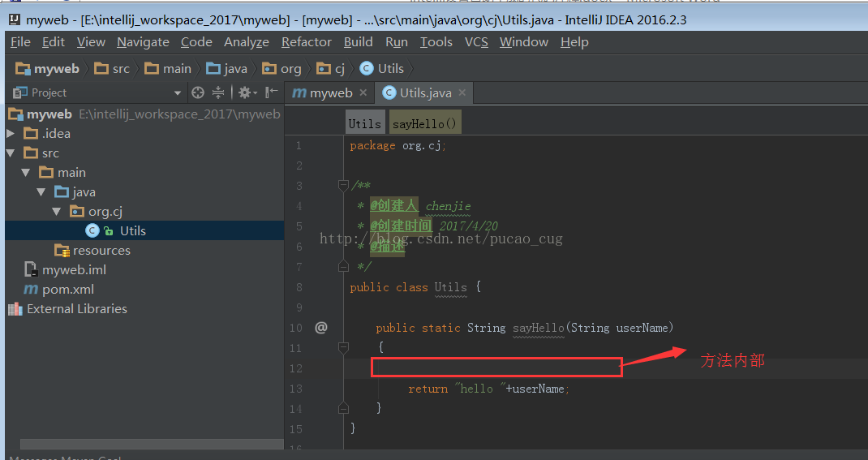Click the Scroll from Source target icon

click(198, 92)
